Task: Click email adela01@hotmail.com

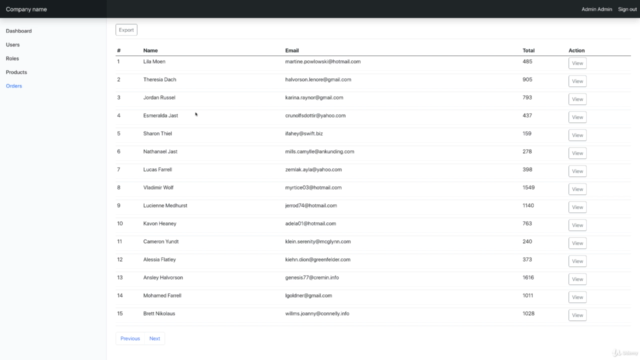Action: (x=311, y=223)
